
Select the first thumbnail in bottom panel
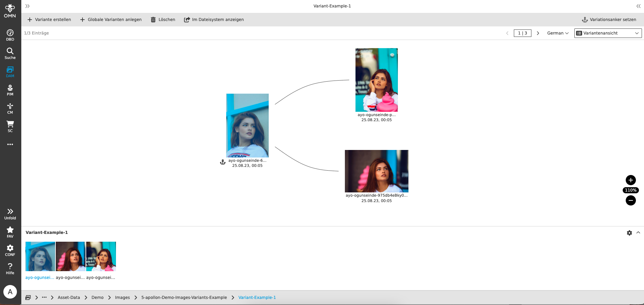(40, 256)
